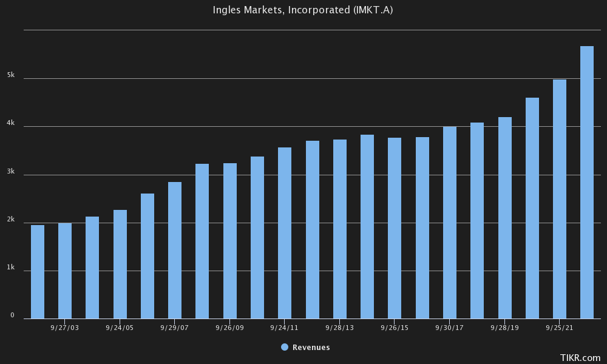Click the chart title Ingles Markets, Incorporated
Screen dimensions: 607x364
point(303,10)
